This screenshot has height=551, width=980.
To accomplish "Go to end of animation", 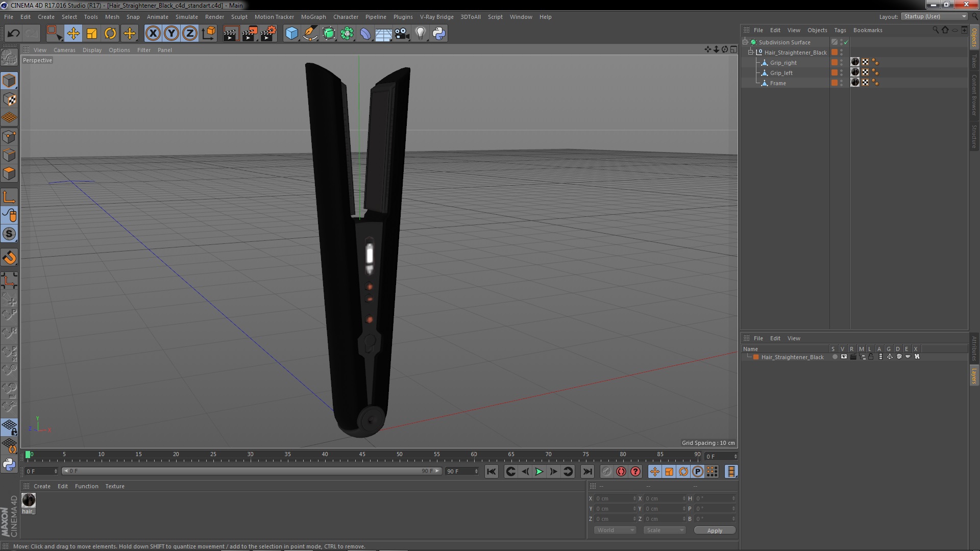I will pyautogui.click(x=587, y=472).
